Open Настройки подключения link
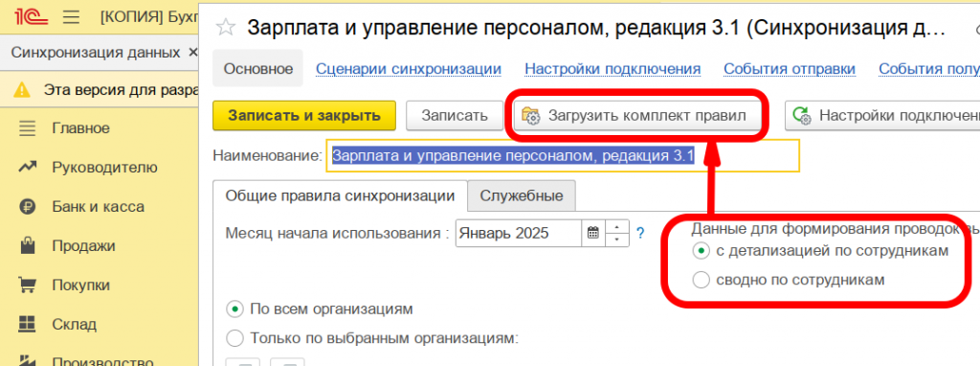 (x=612, y=68)
